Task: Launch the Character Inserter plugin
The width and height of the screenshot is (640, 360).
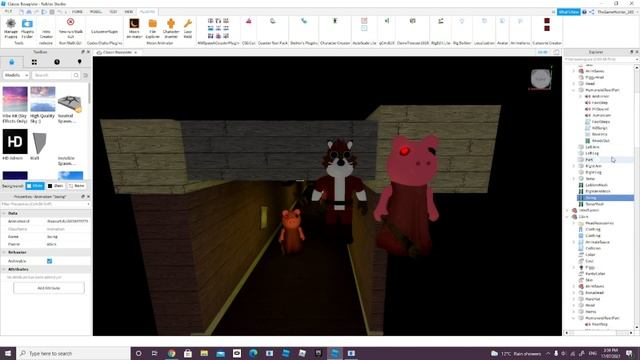Action: (171, 28)
